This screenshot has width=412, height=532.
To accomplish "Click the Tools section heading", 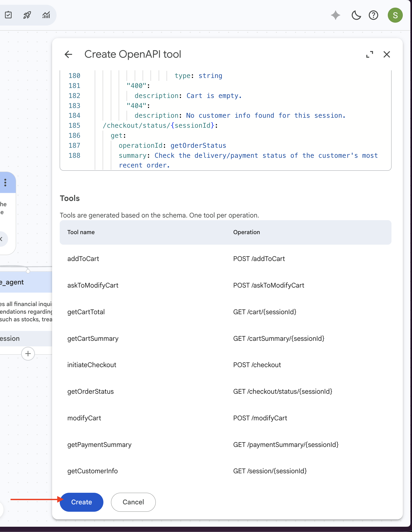I will [x=70, y=198].
